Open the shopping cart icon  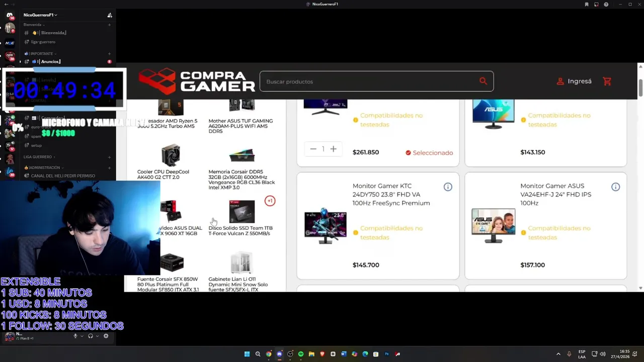coord(607,81)
